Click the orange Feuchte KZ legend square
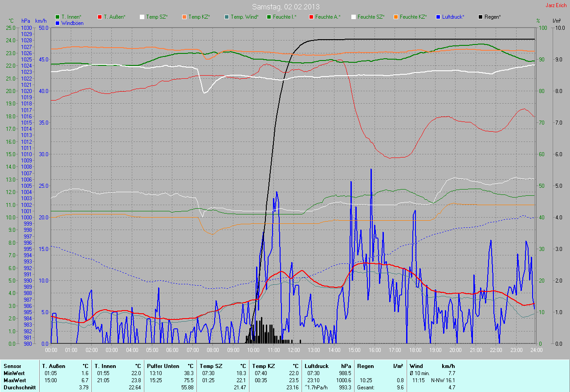 tap(396, 17)
